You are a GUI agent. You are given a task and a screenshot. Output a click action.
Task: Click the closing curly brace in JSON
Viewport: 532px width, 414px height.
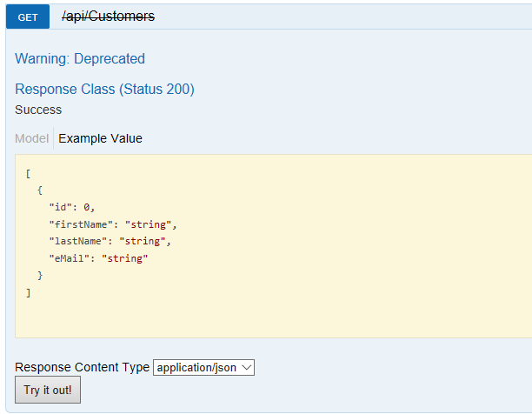click(x=40, y=276)
